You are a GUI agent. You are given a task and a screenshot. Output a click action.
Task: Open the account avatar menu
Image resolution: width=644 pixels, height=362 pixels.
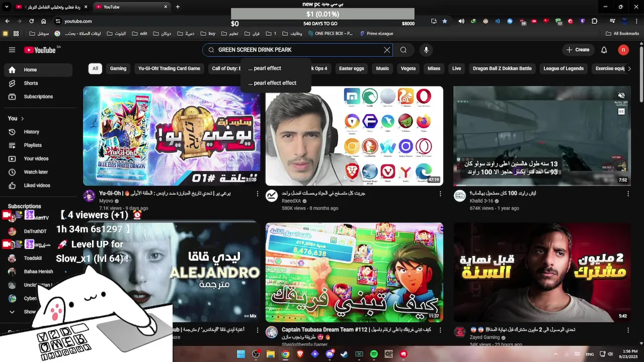pos(623,50)
